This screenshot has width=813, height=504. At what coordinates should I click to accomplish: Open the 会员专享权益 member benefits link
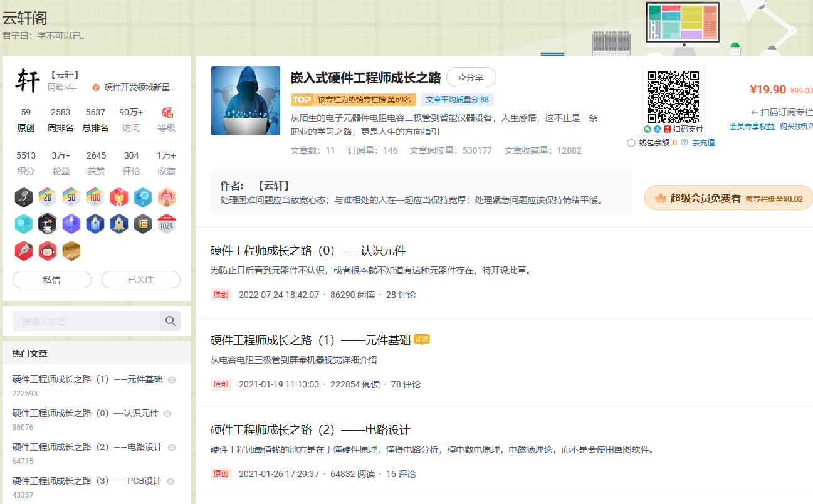point(752,127)
